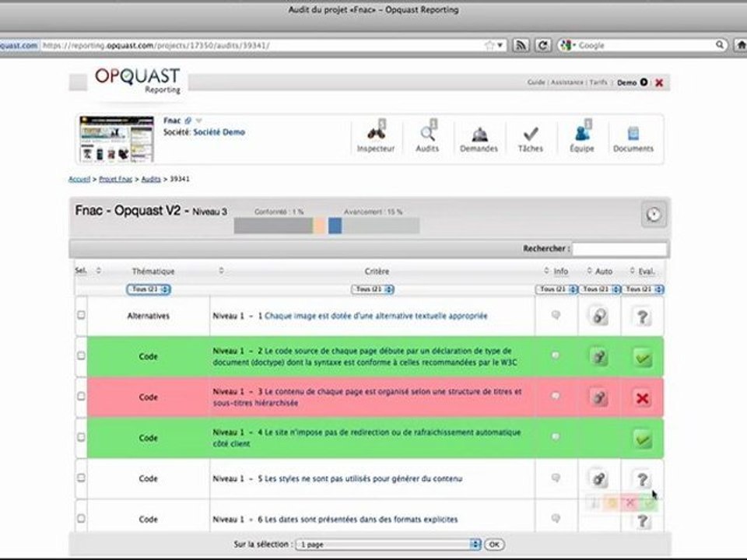Click the OK button beside selection dropdown
The image size is (747, 560).
point(494,544)
